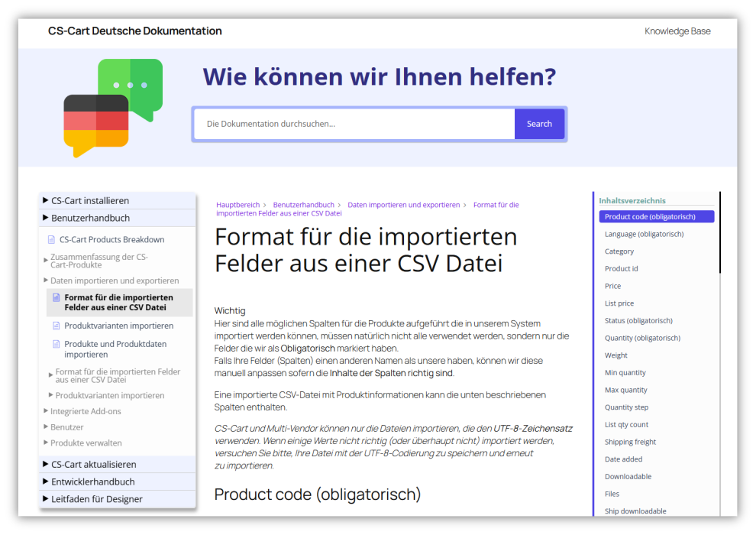756x535 pixels.
Task: Click the chat bubbles German flag logo
Action: tap(113, 108)
